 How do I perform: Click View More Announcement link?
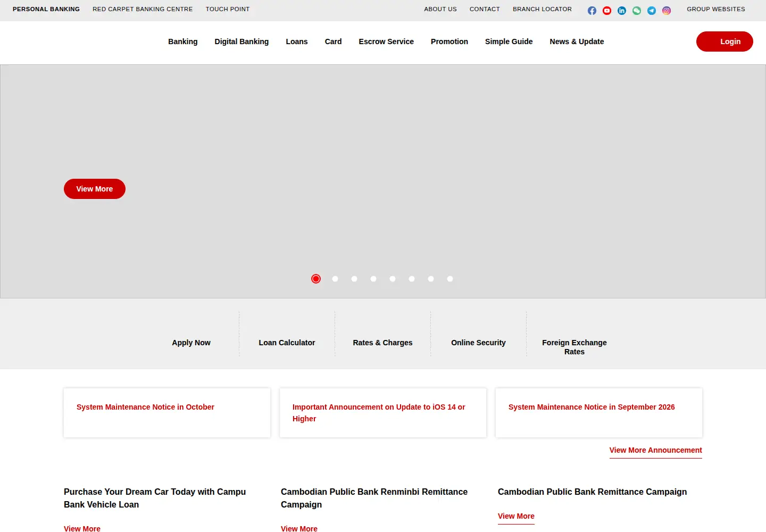tap(656, 450)
